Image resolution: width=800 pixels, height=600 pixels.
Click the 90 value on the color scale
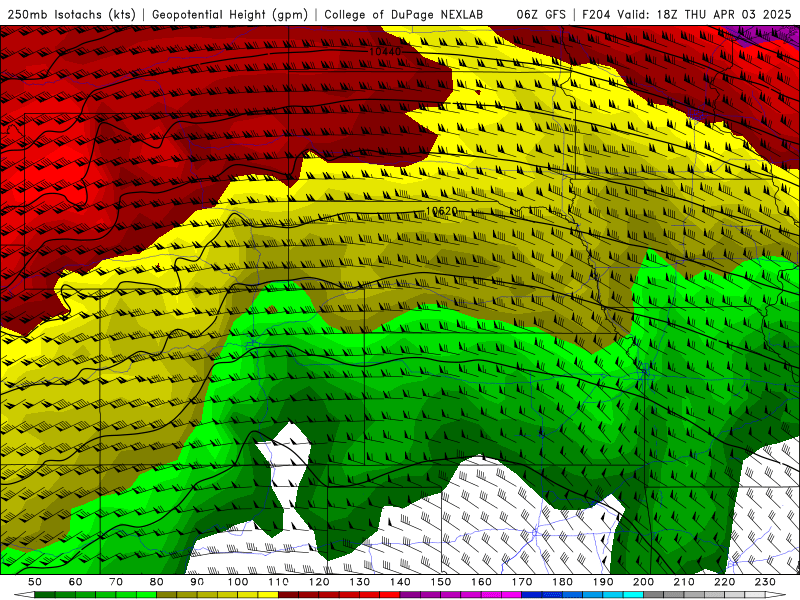tap(197, 582)
